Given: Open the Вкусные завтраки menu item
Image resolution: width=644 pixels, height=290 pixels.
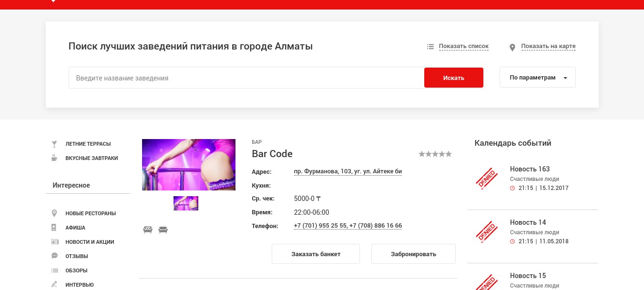Looking at the screenshot, I should point(92,158).
